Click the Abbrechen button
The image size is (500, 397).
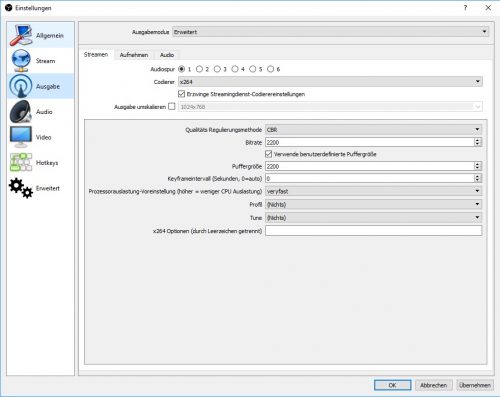tap(433, 385)
